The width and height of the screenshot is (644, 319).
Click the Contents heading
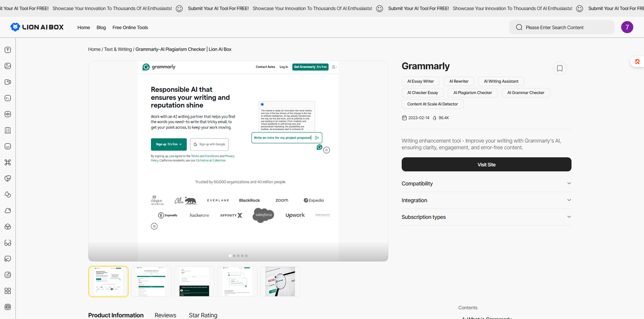(x=468, y=307)
